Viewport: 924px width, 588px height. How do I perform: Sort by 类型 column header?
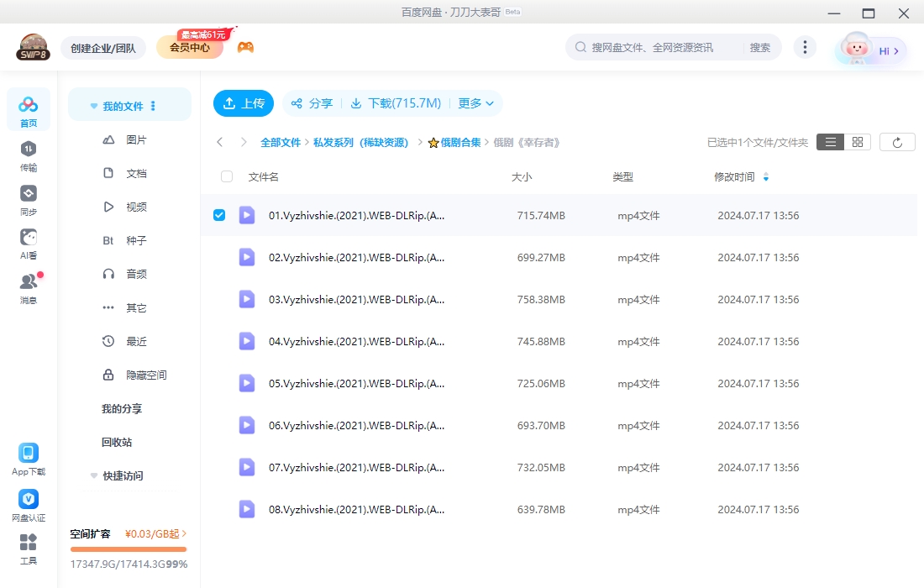[x=623, y=176]
